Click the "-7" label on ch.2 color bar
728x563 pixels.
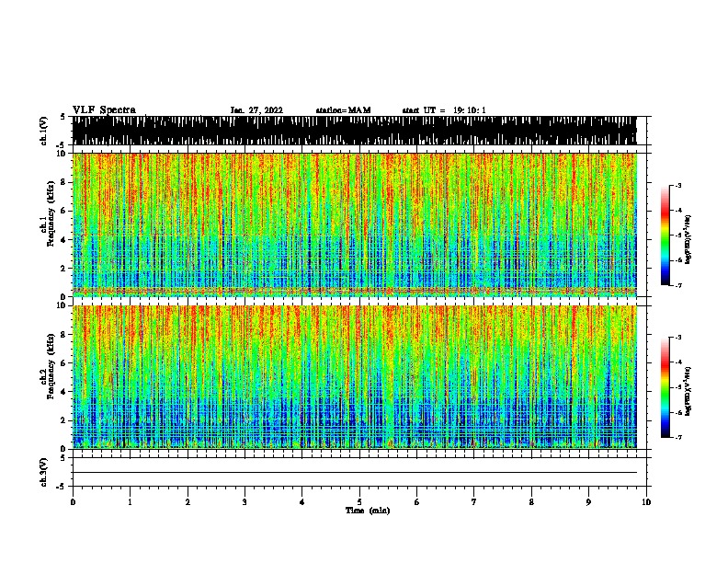coord(677,437)
